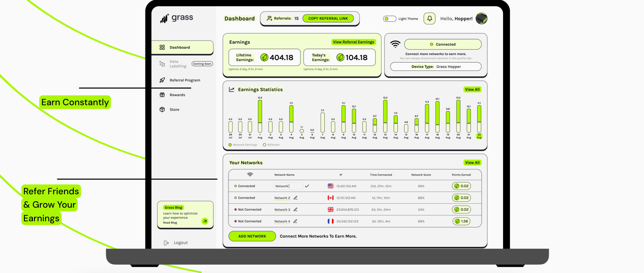Screen dimensions: 644x273
Task: Click the Read Blog link
Action: [x=170, y=223]
